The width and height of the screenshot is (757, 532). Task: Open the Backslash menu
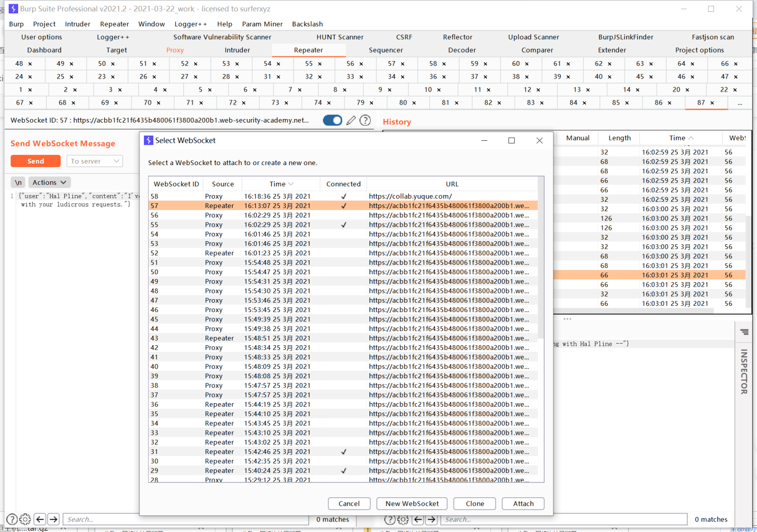(x=307, y=24)
